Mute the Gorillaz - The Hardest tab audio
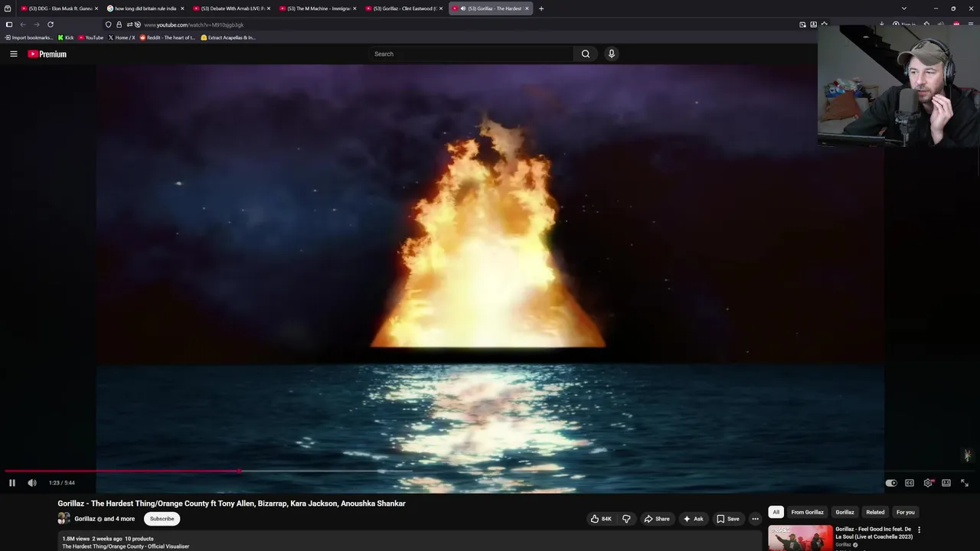980x551 pixels. (x=463, y=8)
